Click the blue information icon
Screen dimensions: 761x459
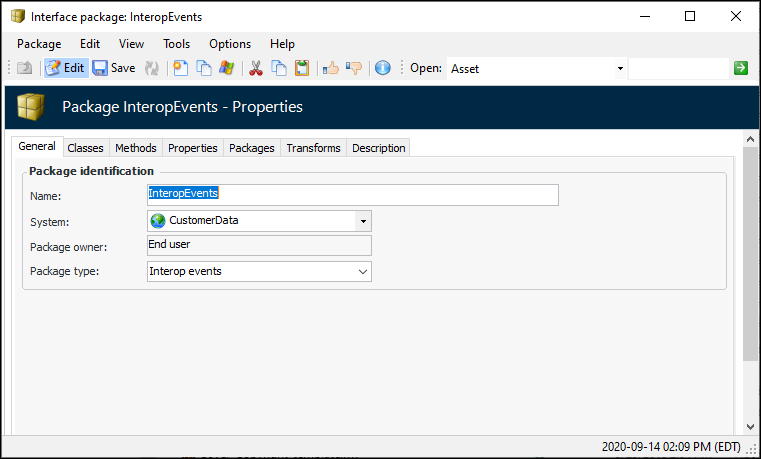[383, 68]
